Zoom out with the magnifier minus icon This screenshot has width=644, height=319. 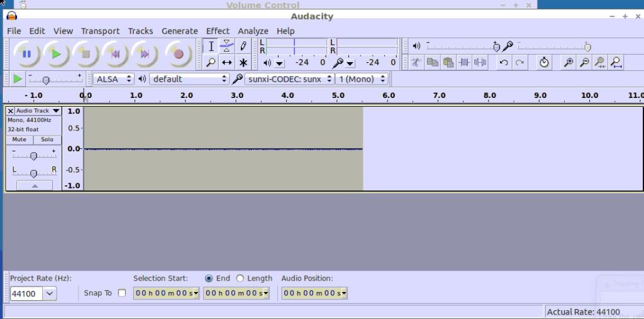coord(584,63)
